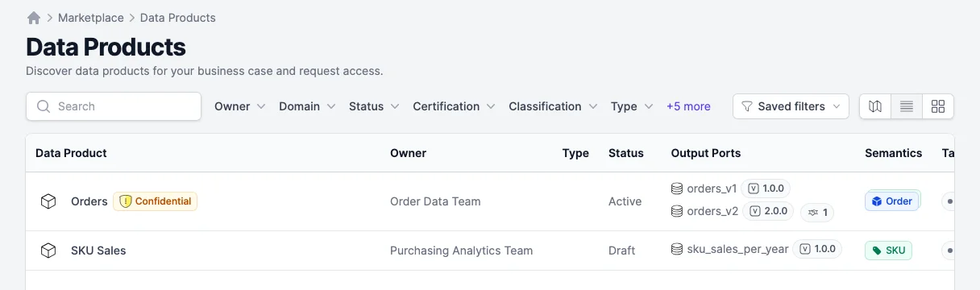980x290 pixels.
Task: Click the database icon beside orders_v2
Action: coord(677,211)
